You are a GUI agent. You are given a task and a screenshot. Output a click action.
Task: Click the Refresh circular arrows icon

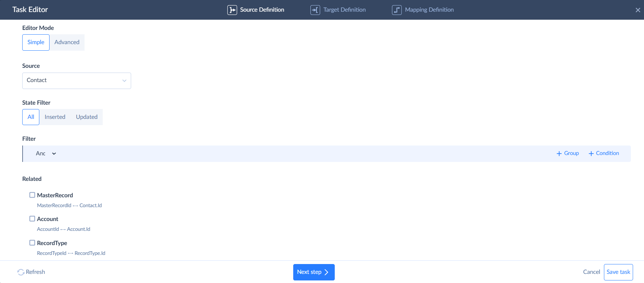click(x=21, y=272)
